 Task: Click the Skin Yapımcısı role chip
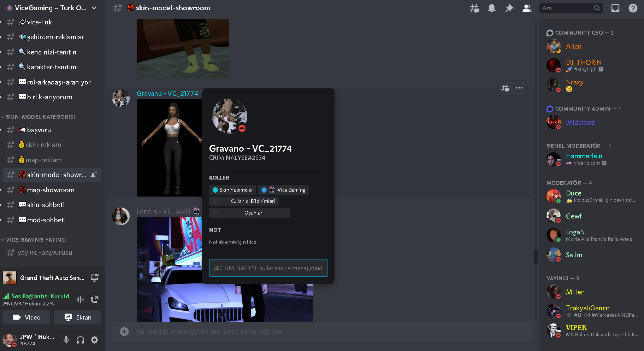point(232,190)
